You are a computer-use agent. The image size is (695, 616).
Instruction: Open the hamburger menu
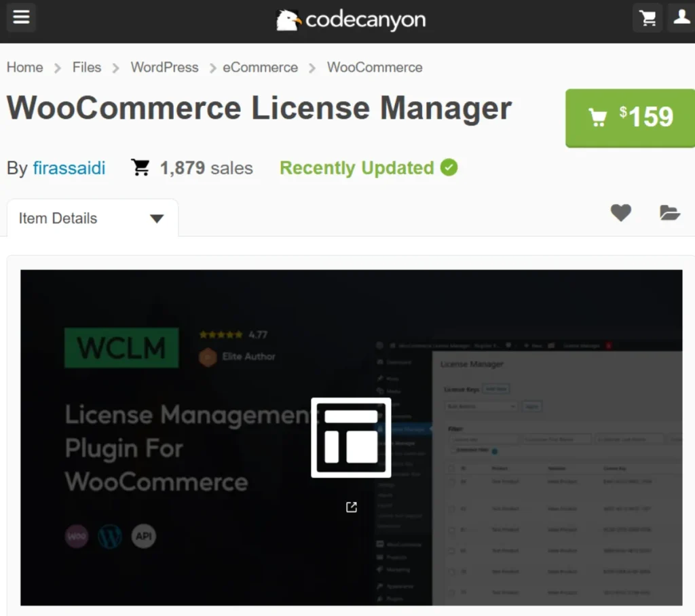21,17
